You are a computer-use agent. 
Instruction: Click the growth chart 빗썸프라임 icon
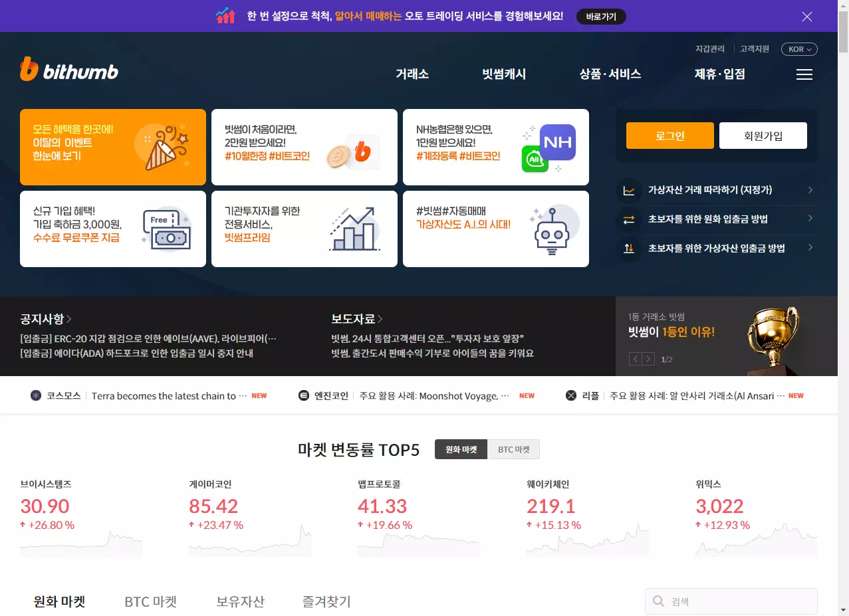point(355,229)
